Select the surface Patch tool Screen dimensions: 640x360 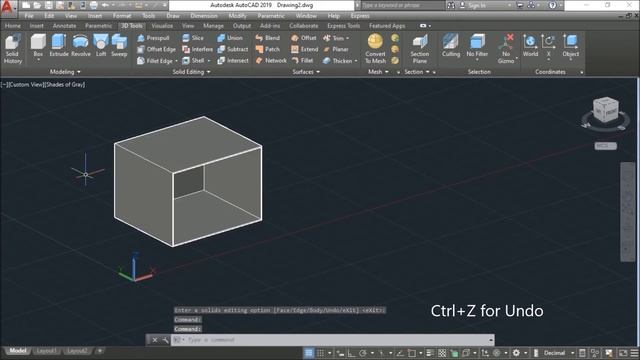tap(268, 49)
